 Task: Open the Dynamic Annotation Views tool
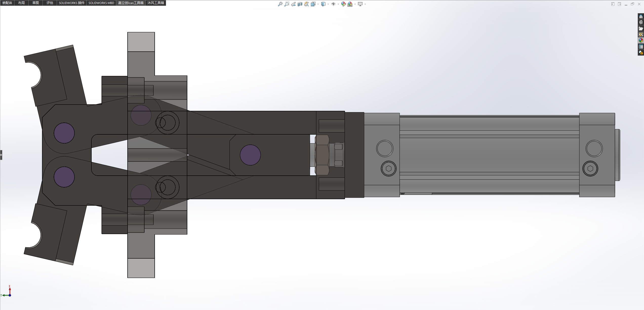(x=307, y=4)
